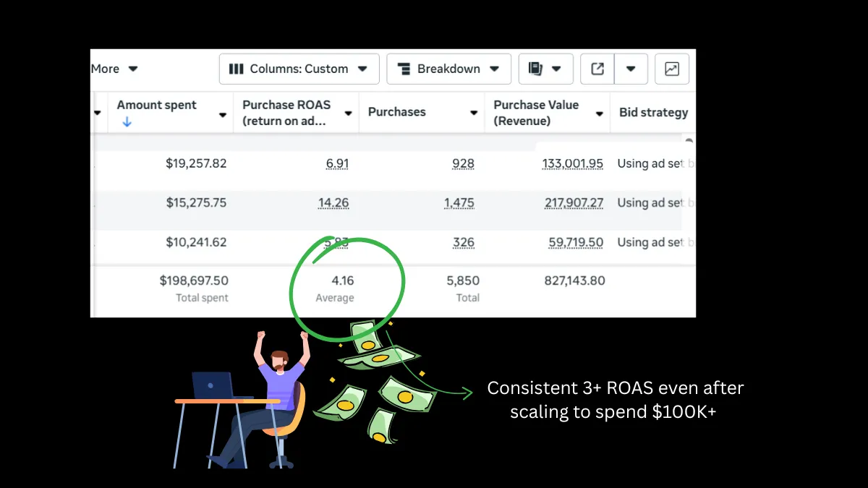Open the More dropdown menu
Viewport: 868px width, 488px height.
pyautogui.click(x=114, y=69)
